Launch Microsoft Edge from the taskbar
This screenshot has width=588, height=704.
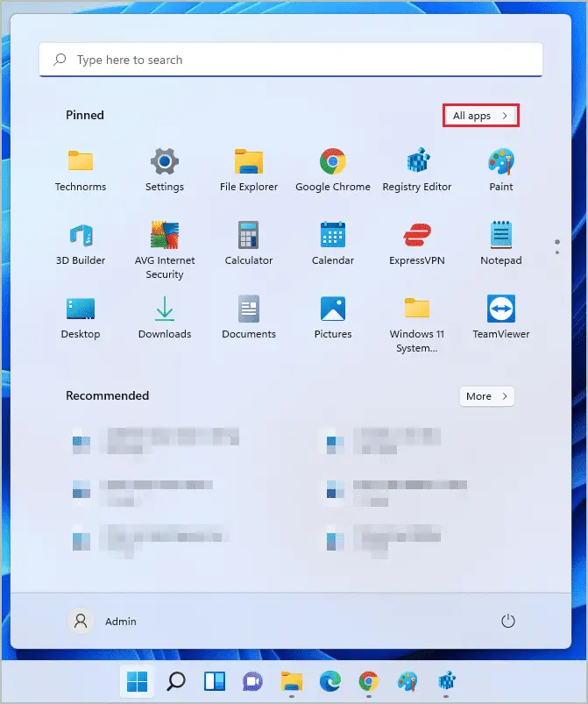click(330, 681)
